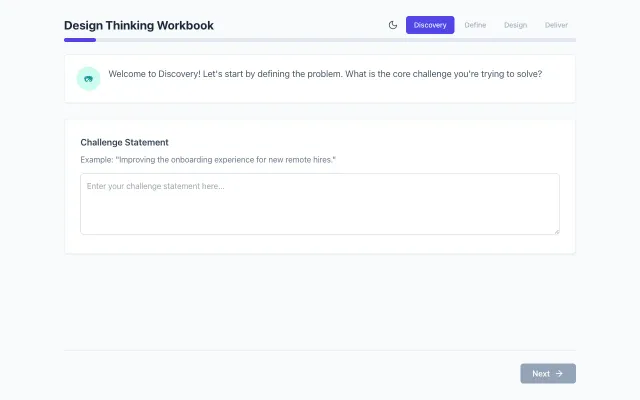Focus the challenge statement text area
Screen dimensions: 640x400
(320, 204)
